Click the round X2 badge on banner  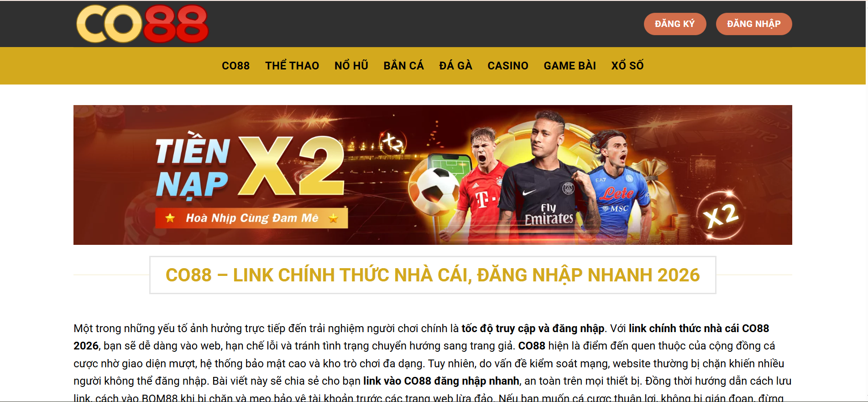click(x=721, y=215)
